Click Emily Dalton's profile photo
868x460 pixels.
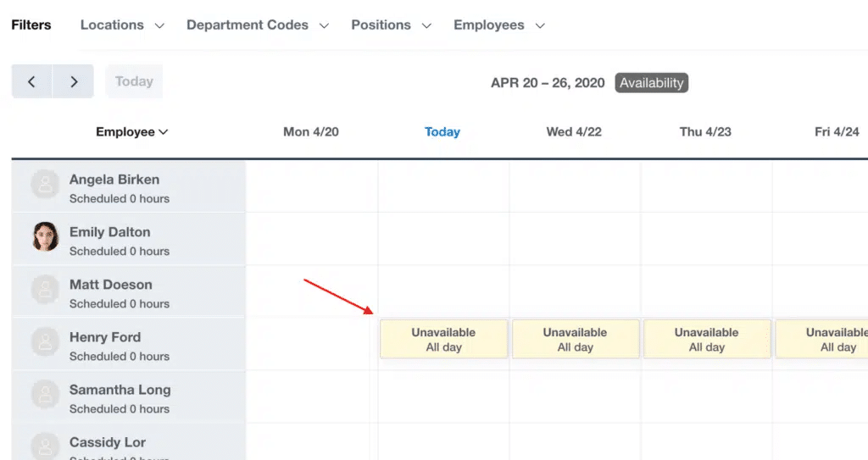click(46, 237)
